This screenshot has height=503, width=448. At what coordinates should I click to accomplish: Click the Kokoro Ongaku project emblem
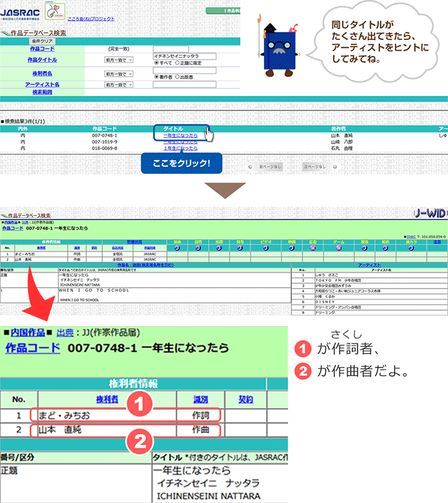(54, 13)
